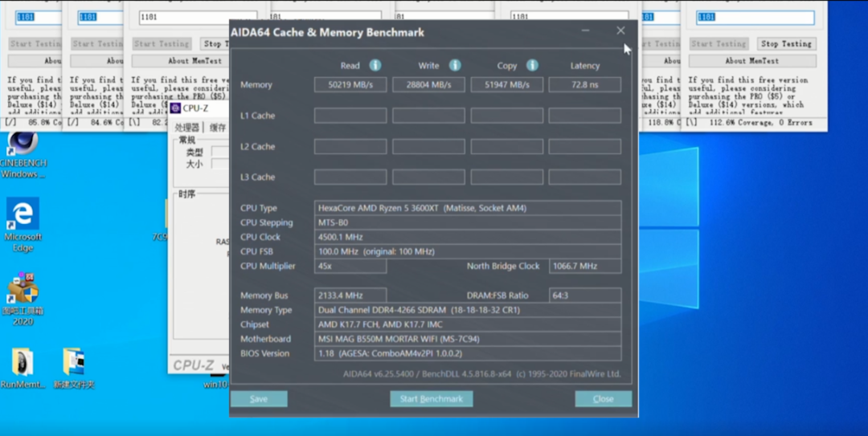
Task: Click the empty L3 Cache Latency field
Action: [x=584, y=177]
